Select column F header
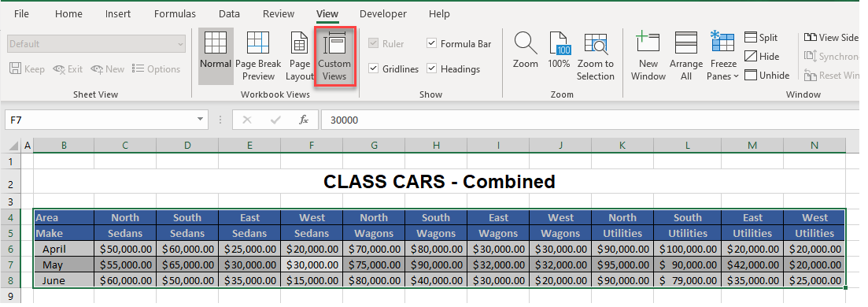 312,146
